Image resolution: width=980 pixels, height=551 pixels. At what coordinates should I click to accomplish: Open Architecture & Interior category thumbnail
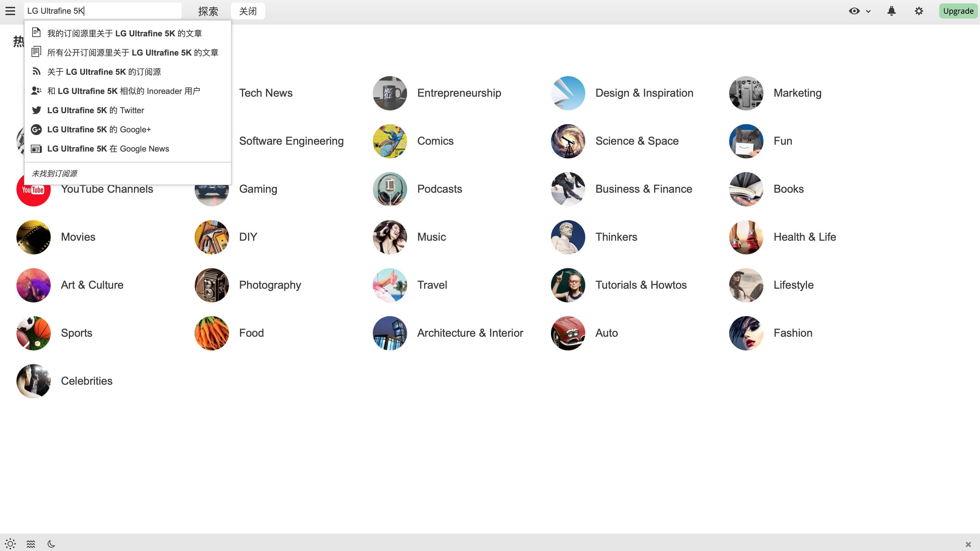pyautogui.click(x=390, y=333)
